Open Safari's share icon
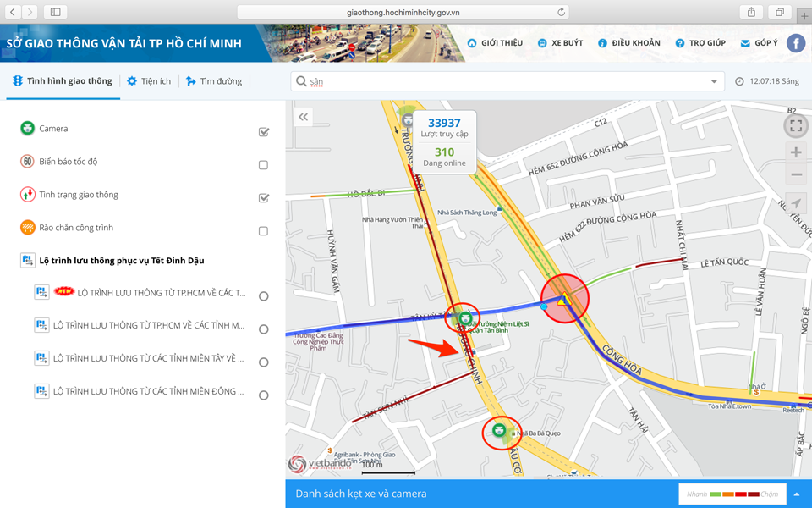 click(751, 11)
